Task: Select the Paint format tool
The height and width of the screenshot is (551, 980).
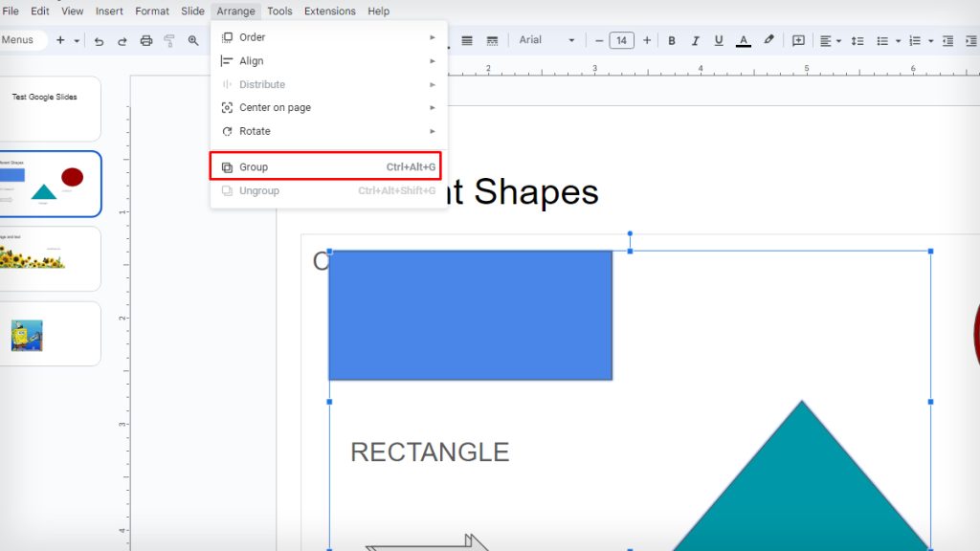Action: 169,40
